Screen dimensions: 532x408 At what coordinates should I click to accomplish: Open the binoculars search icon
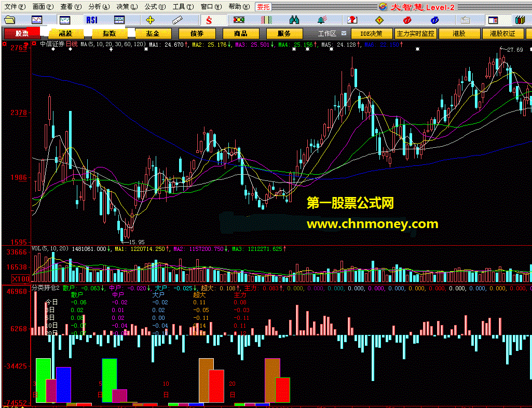click(x=294, y=20)
